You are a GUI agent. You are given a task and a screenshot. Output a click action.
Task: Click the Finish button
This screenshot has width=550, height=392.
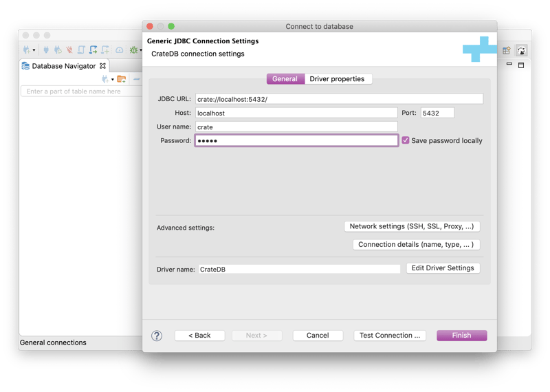click(461, 336)
